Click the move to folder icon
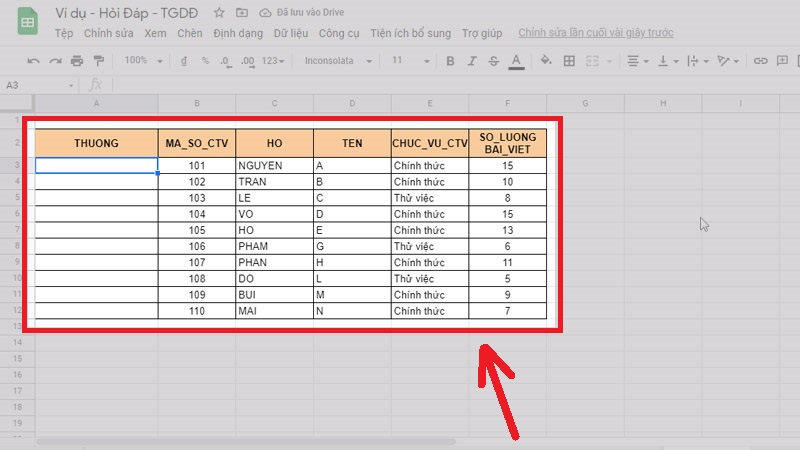The image size is (800, 450). point(241,13)
